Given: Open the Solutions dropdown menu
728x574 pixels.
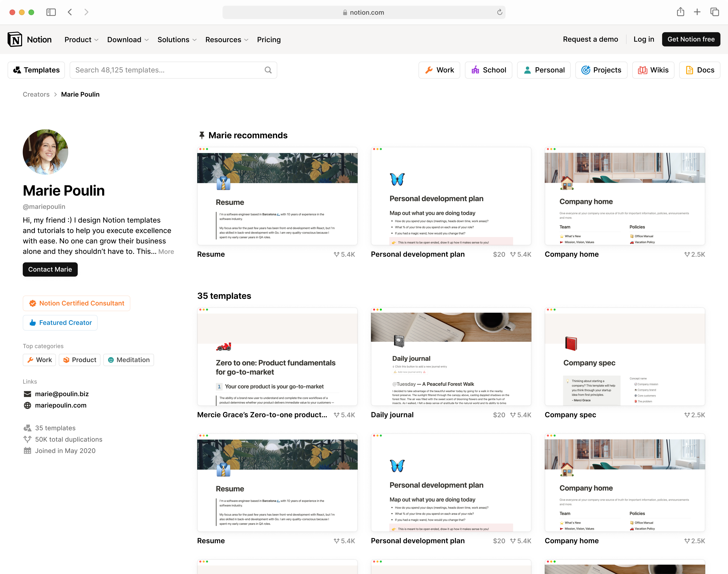Looking at the screenshot, I should click(177, 40).
